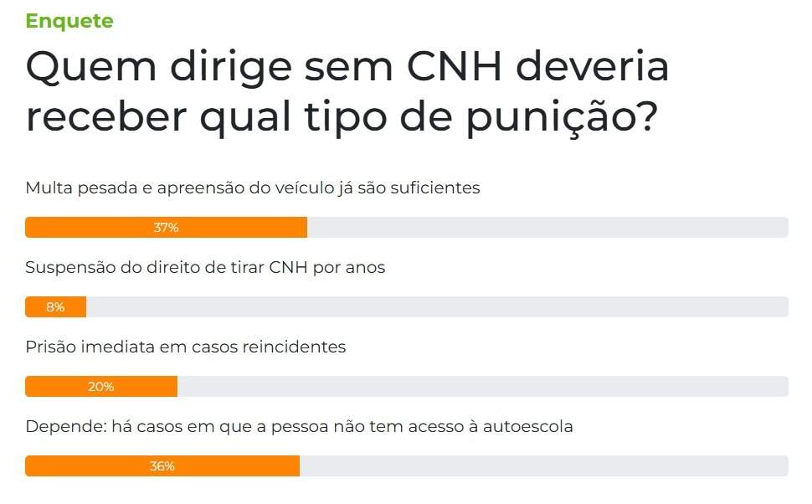Select option 'Suspensão do direito de tirar CNH'

[x=205, y=268]
